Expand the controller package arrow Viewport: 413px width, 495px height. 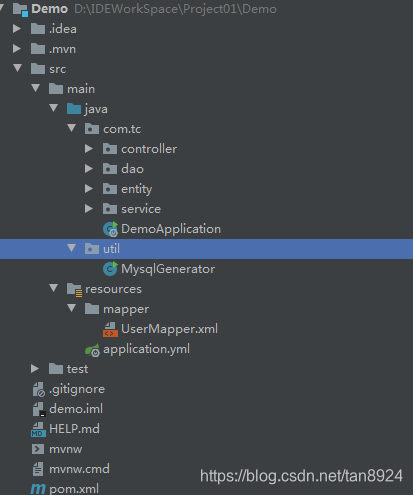coord(89,149)
